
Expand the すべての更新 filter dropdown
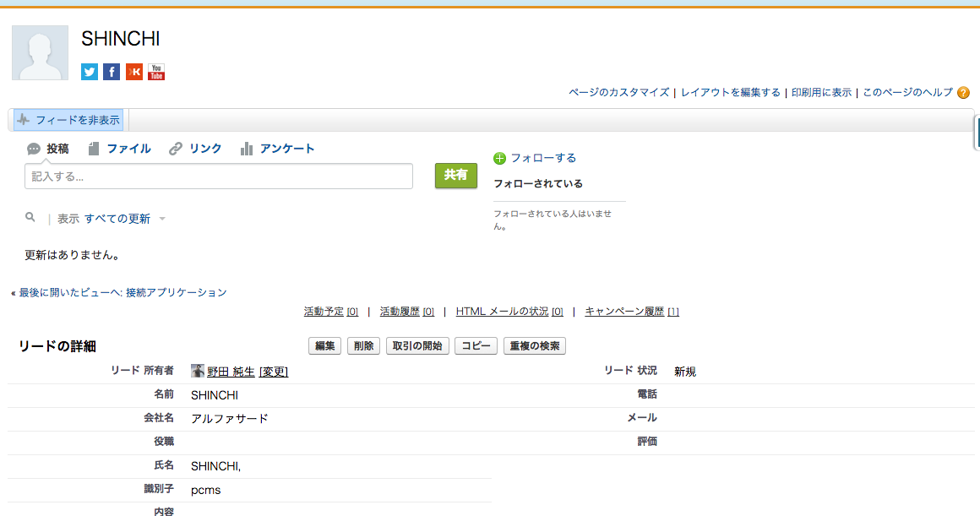click(162, 219)
